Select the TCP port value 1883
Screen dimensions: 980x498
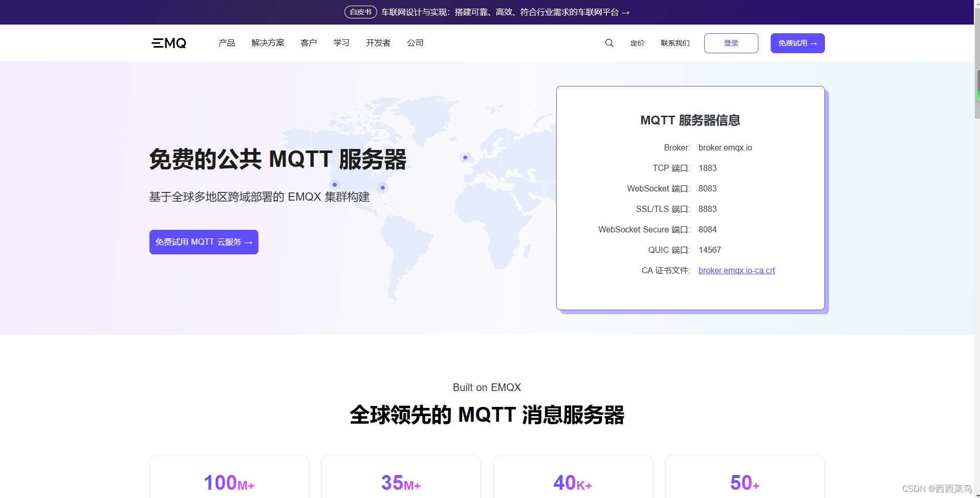click(708, 168)
